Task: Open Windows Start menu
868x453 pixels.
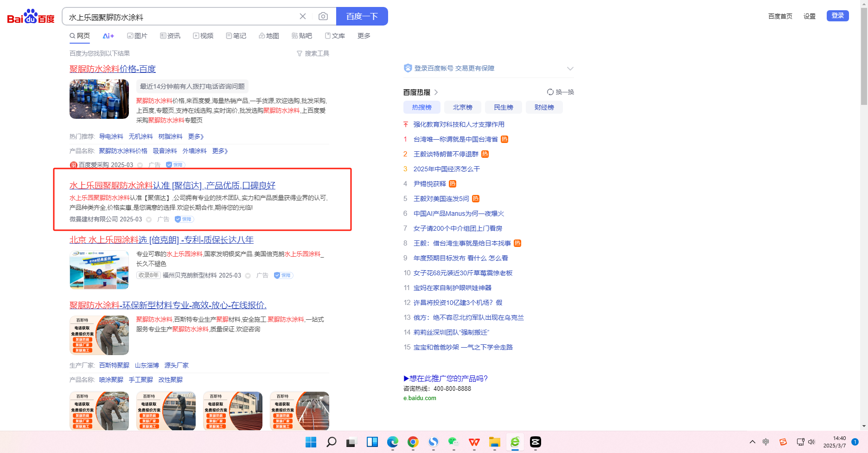Action: click(x=311, y=442)
